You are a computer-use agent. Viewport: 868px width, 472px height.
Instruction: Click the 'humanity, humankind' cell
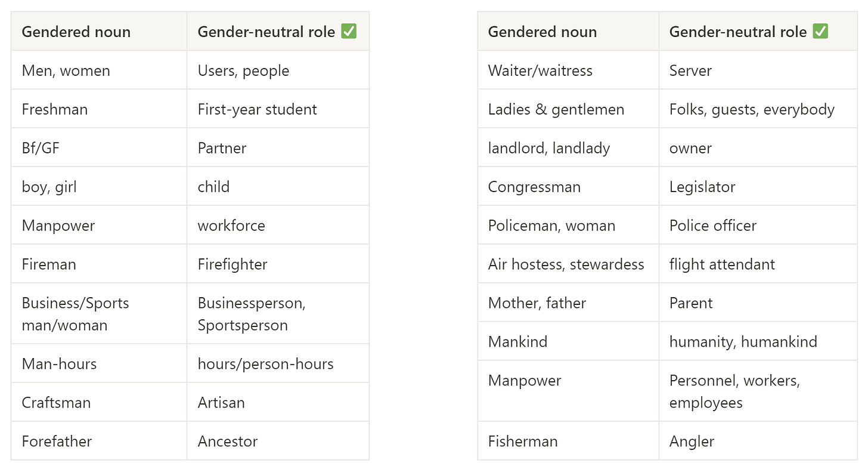click(758, 341)
